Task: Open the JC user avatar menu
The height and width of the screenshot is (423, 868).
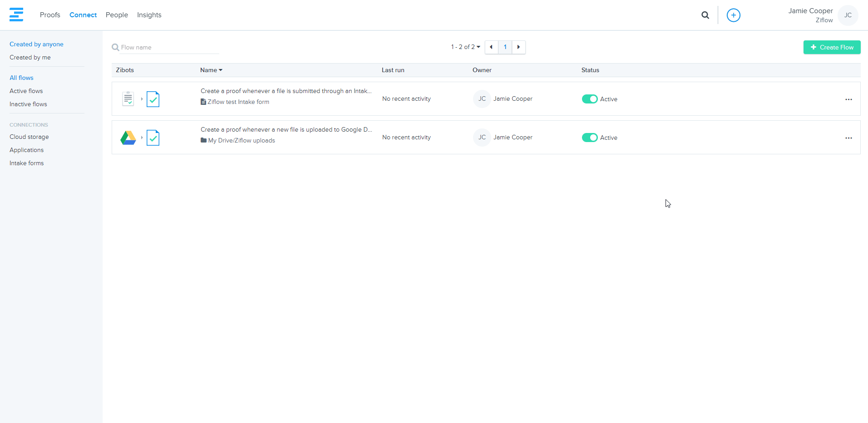Action: [x=848, y=15]
